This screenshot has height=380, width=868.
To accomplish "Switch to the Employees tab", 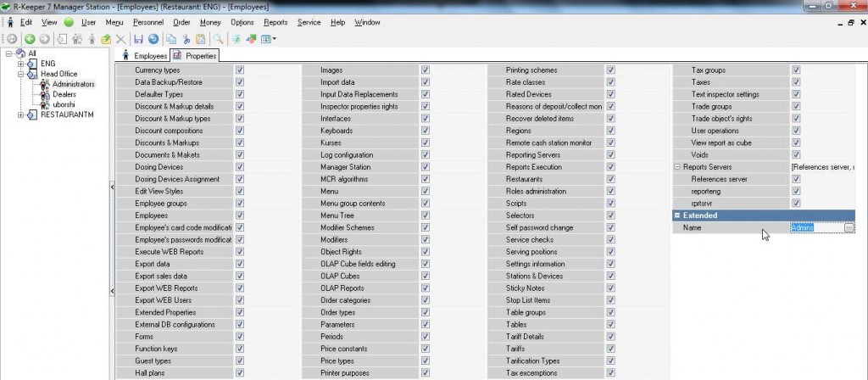I will click(x=144, y=56).
